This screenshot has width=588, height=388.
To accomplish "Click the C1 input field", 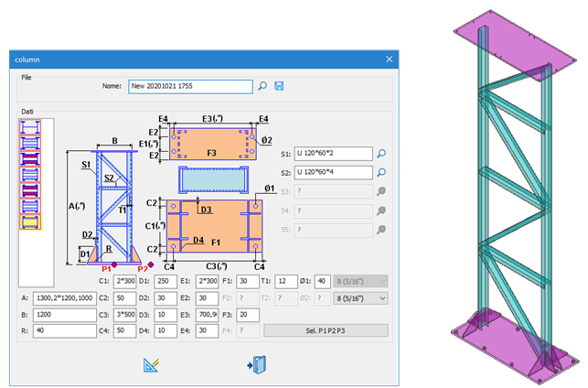I will point(124,281).
